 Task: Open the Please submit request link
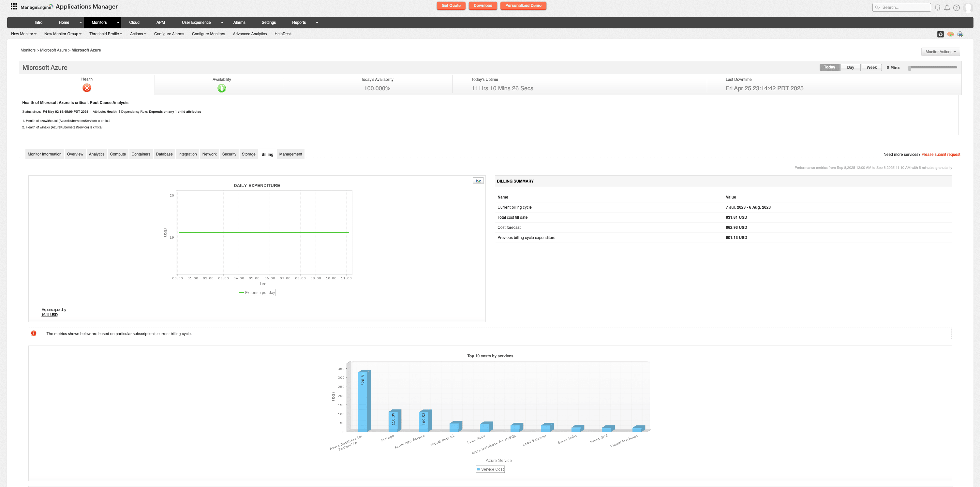click(x=941, y=155)
